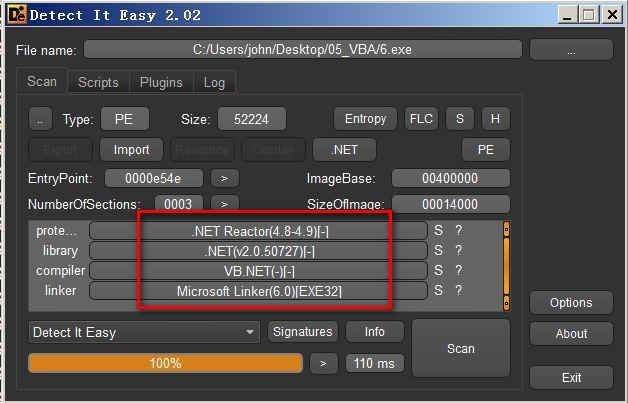Viewport: 628px width, 403px height.
Task: Click the arrow button next to EntryPoint
Action: click(225, 178)
